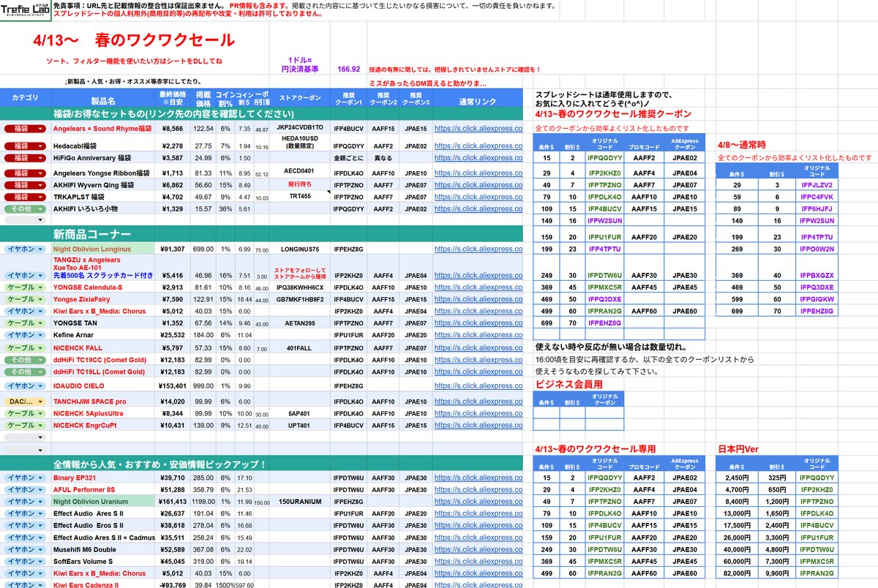
Task: Click the Trefle Lab logo image
Action: [26, 10]
